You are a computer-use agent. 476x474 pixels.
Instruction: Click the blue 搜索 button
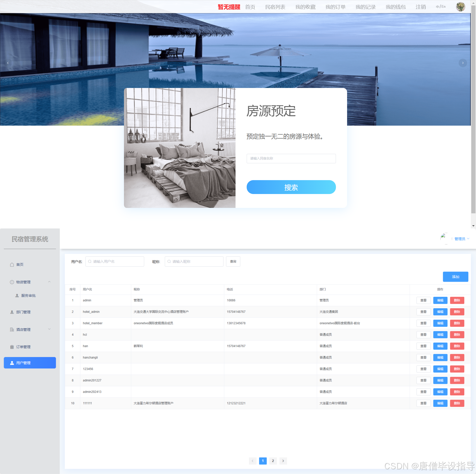tap(291, 187)
